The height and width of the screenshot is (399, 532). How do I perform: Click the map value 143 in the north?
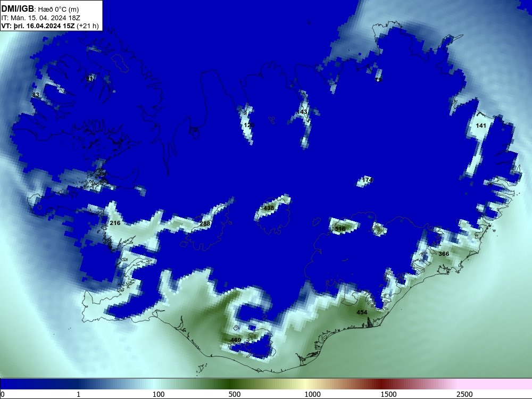tap(302, 112)
